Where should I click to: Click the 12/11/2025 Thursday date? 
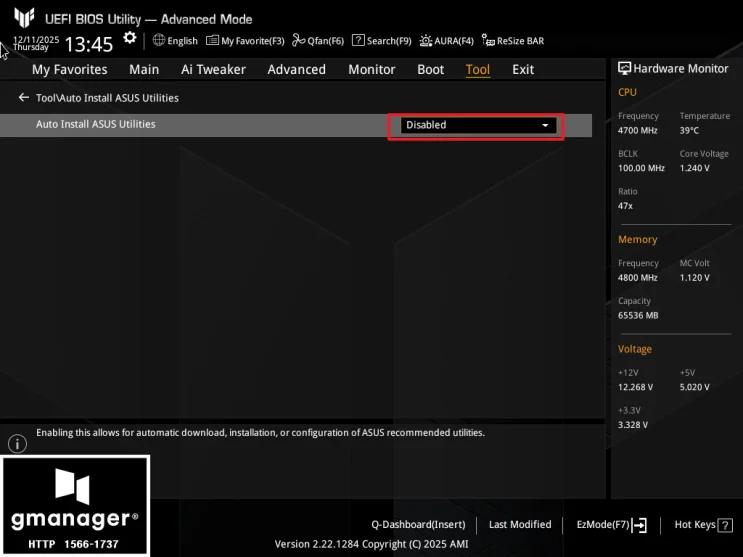click(36, 43)
